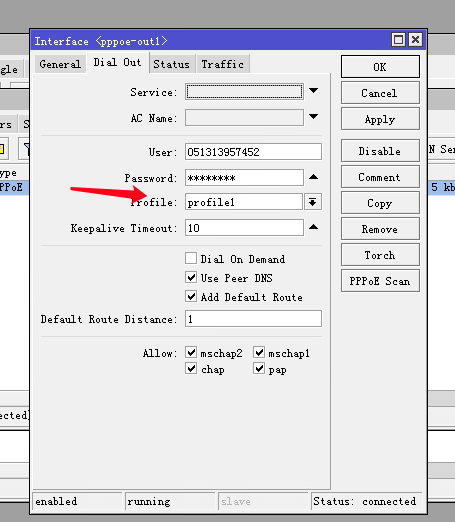This screenshot has height=522, width=455.
Task: Open the Status tab
Action: tap(171, 64)
